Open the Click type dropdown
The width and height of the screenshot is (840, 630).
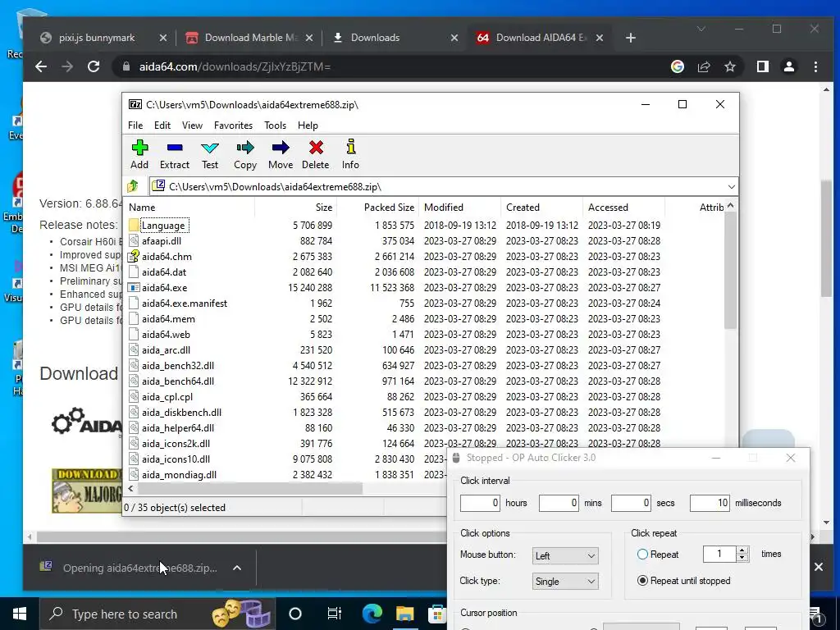click(565, 582)
